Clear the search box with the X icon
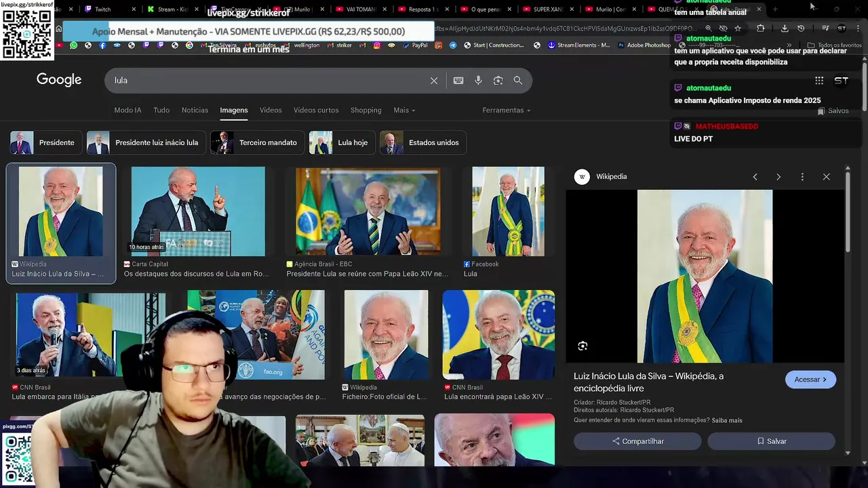Screen dimensions: 868x488 tap(434, 81)
